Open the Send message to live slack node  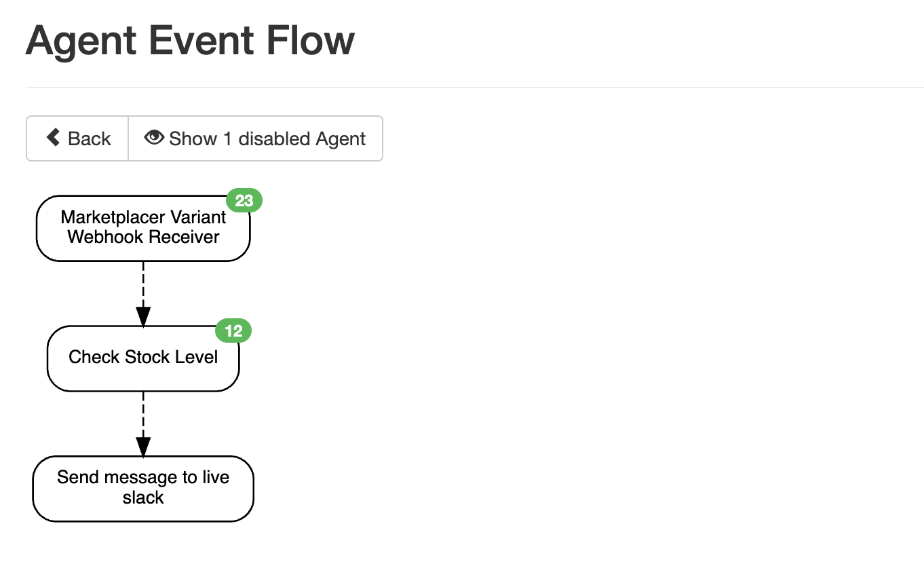click(143, 487)
